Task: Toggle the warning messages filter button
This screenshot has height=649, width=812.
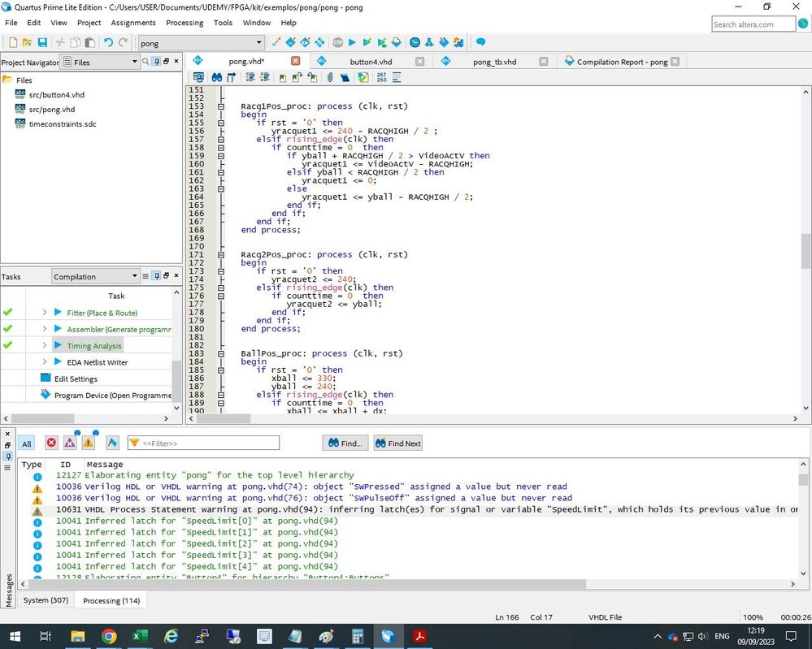Action: (x=88, y=443)
